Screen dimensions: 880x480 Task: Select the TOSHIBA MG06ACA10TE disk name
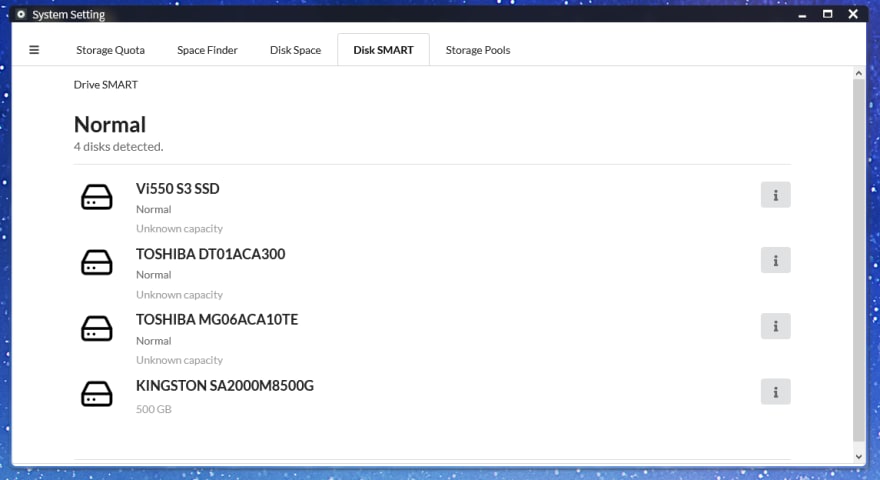coord(217,320)
